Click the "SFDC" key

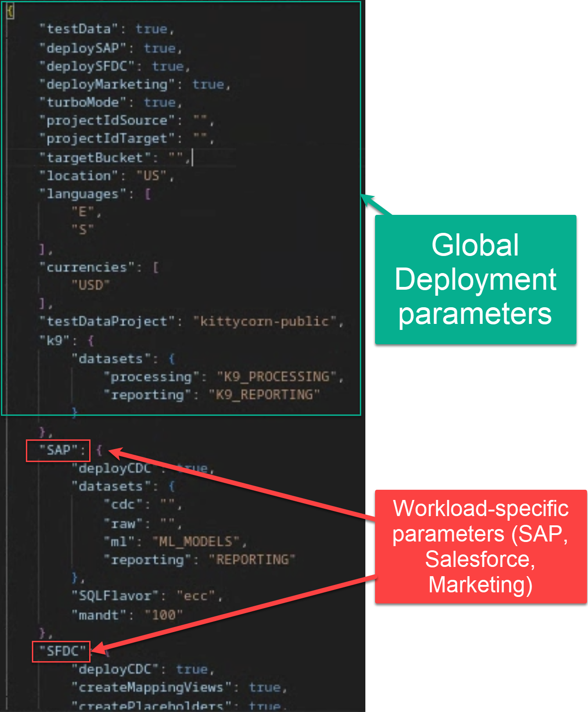point(62,651)
